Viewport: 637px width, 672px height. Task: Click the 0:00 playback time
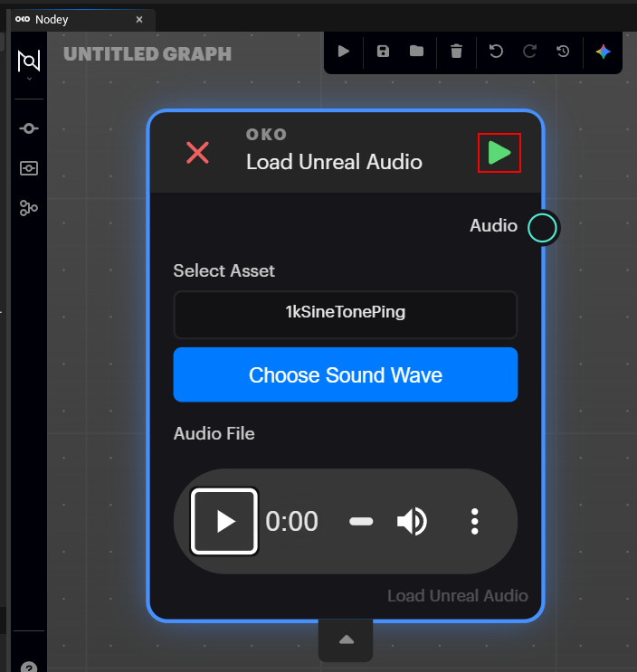point(291,522)
